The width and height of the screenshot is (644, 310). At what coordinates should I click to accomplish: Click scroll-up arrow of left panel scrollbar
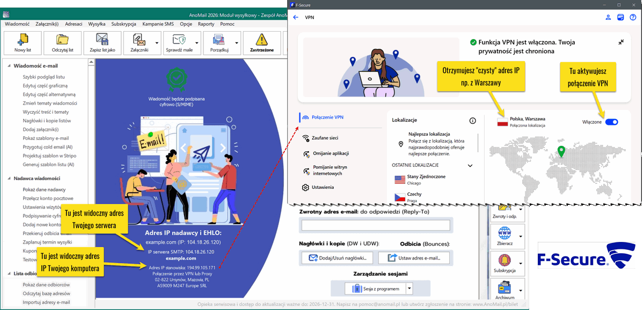[x=91, y=63]
